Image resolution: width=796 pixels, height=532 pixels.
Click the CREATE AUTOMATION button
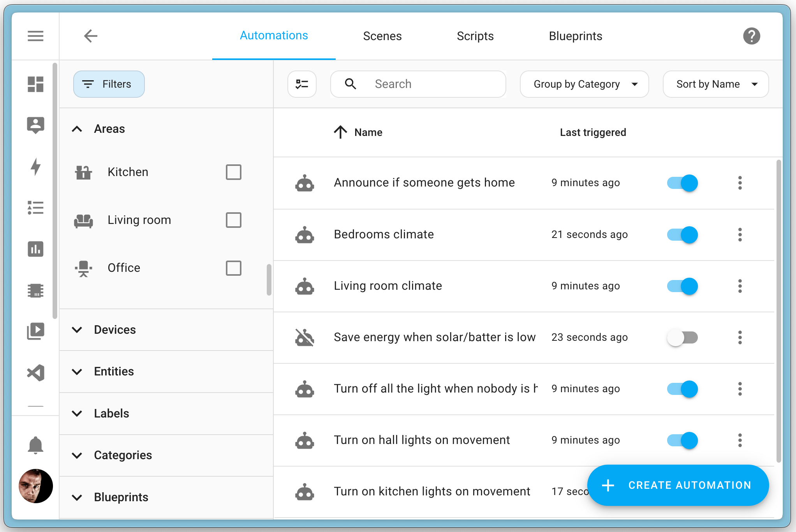(x=678, y=485)
